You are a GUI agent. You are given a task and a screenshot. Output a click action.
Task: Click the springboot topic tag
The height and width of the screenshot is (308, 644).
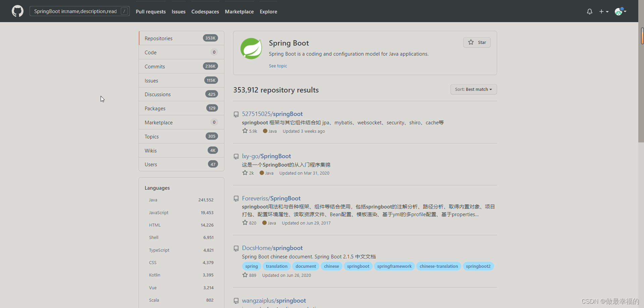click(x=358, y=266)
